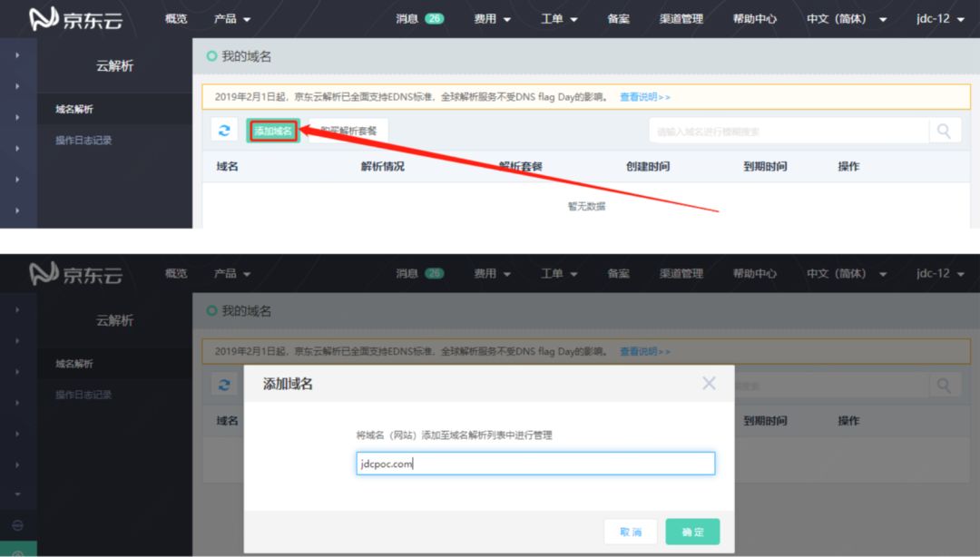Click the 添加域名 dialog title text
Viewport: 980px width, 557px height.
tap(288, 384)
